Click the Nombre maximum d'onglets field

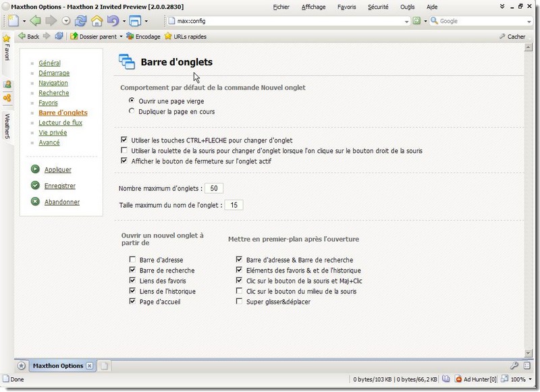[x=214, y=188]
